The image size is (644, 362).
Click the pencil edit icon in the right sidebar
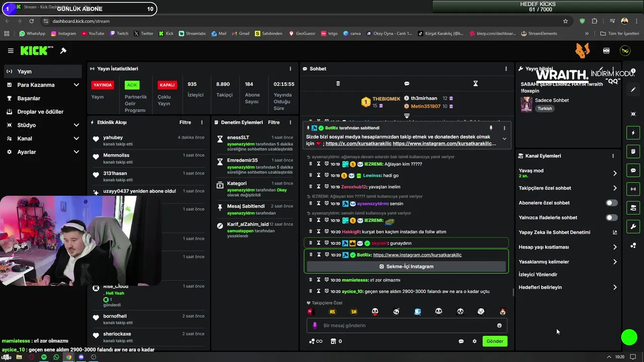(633, 89)
